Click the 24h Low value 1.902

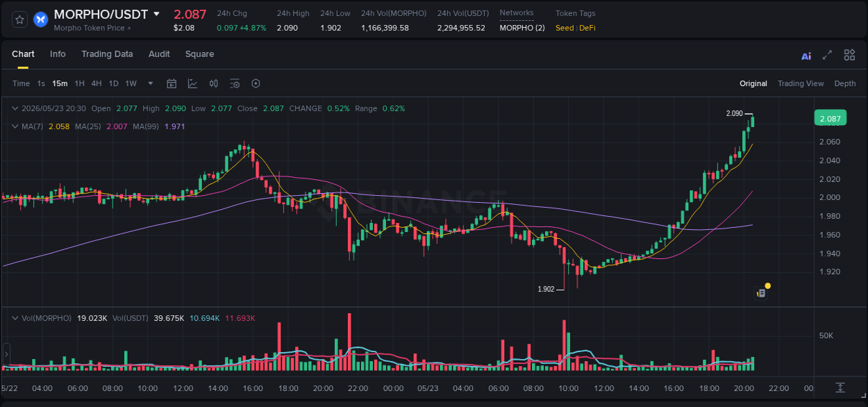[331, 28]
